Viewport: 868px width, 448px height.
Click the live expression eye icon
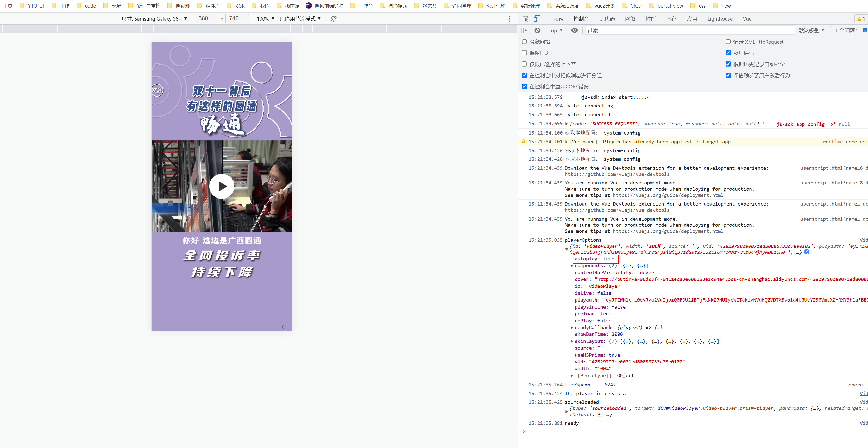tap(575, 30)
